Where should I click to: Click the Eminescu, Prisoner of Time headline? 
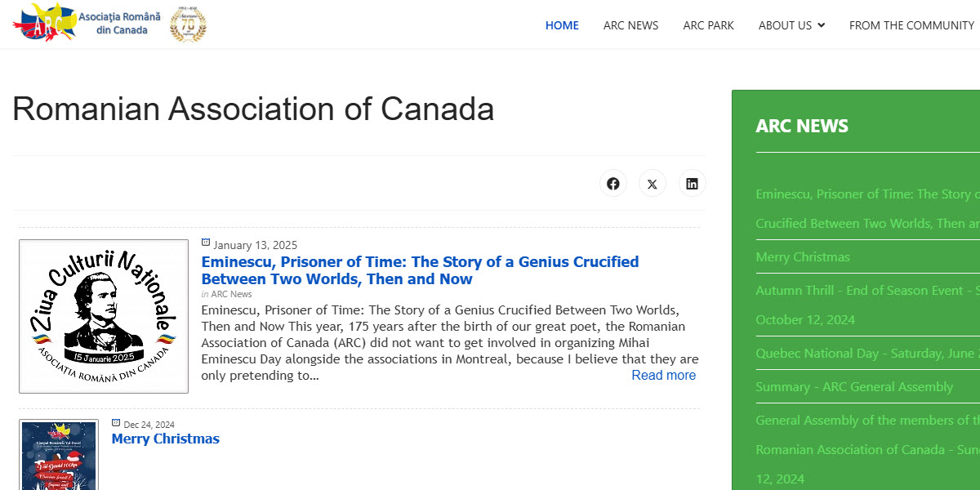click(x=420, y=269)
